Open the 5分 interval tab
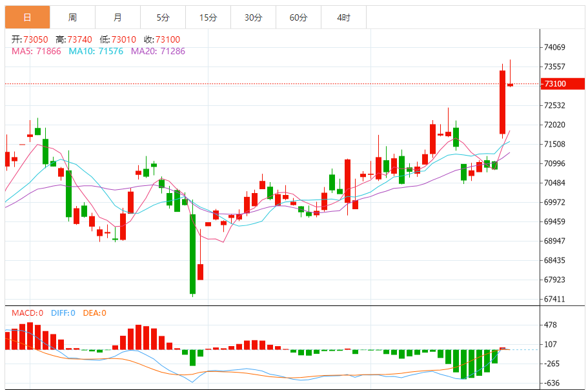 point(163,17)
